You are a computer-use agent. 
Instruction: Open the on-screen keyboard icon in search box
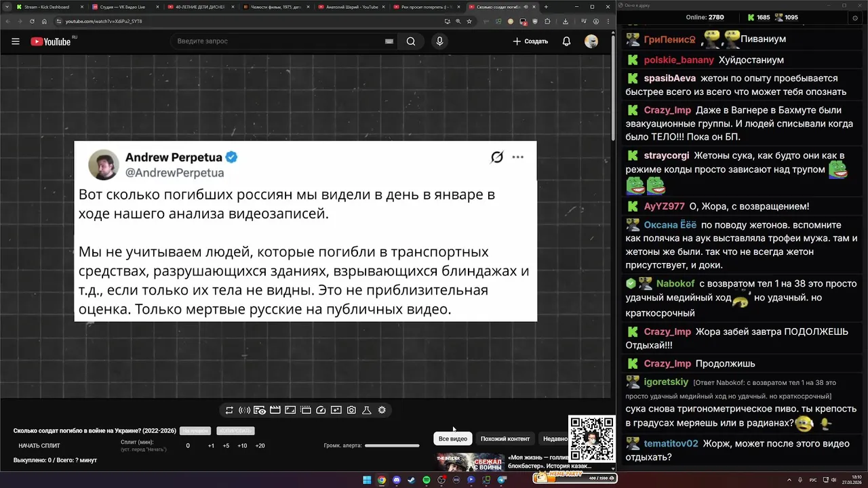pyautogui.click(x=389, y=41)
